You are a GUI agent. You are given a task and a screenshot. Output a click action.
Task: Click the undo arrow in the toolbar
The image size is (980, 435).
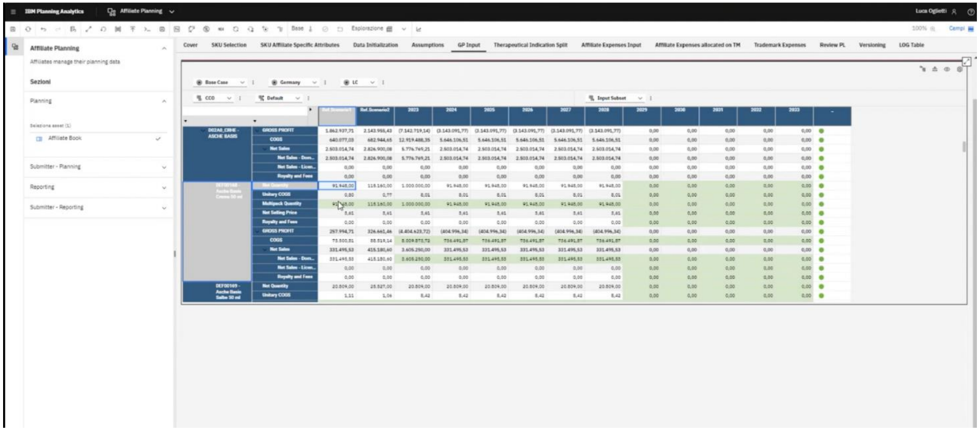pos(43,29)
